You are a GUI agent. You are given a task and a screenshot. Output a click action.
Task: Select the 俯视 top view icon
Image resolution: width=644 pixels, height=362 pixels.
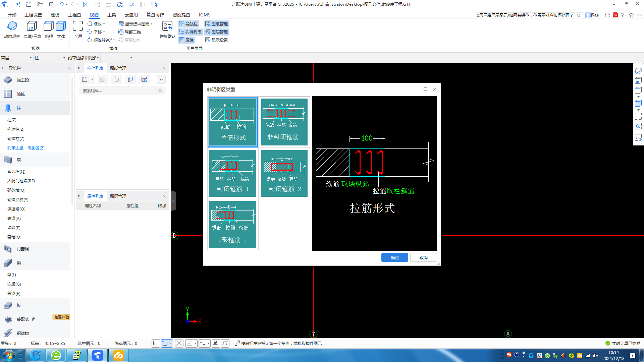tap(49, 26)
